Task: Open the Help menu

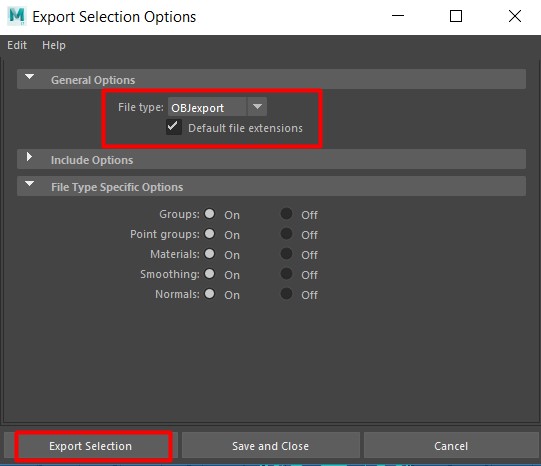Action: [x=54, y=45]
